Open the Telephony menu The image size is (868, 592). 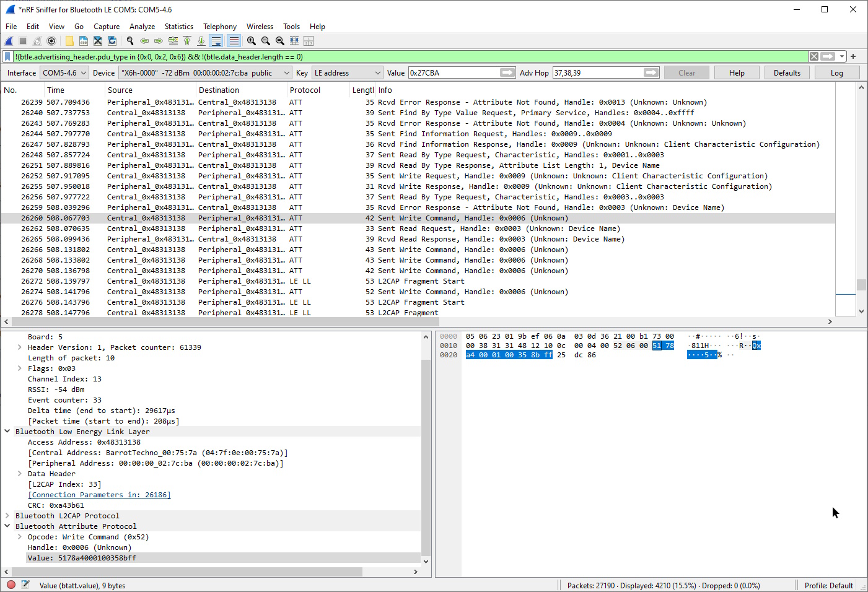pos(220,26)
